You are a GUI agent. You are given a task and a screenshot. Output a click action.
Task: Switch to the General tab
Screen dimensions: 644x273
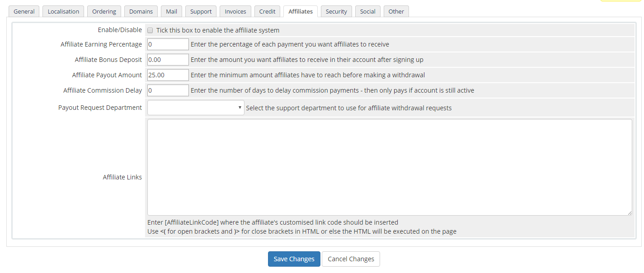(x=24, y=11)
